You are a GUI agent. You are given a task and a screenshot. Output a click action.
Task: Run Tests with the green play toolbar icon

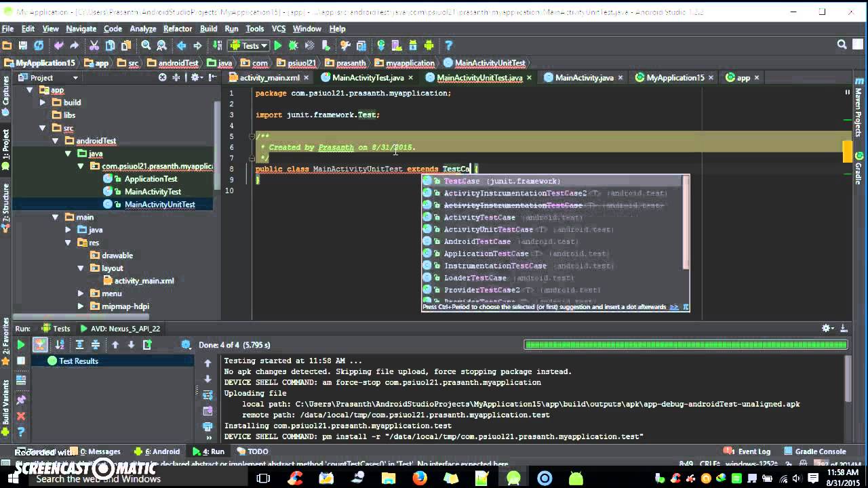coord(277,45)
